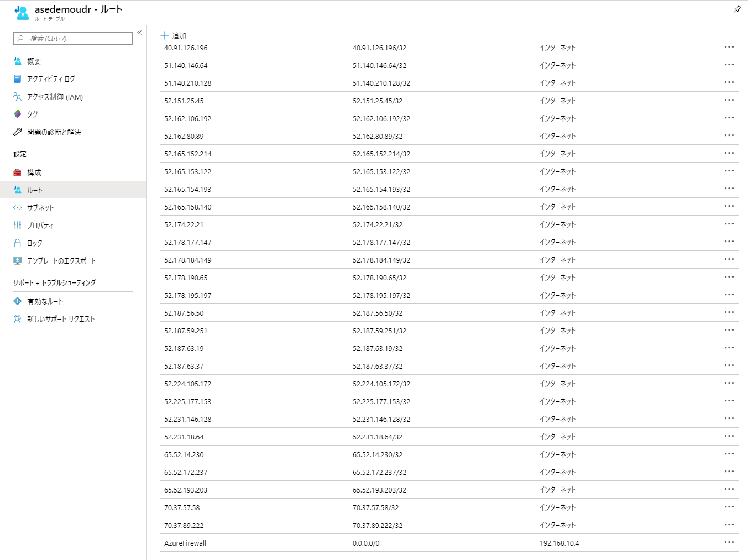Click the 追加 (add) route button
Viewport: 748px width, 560px height.
(x=173, y=35)
